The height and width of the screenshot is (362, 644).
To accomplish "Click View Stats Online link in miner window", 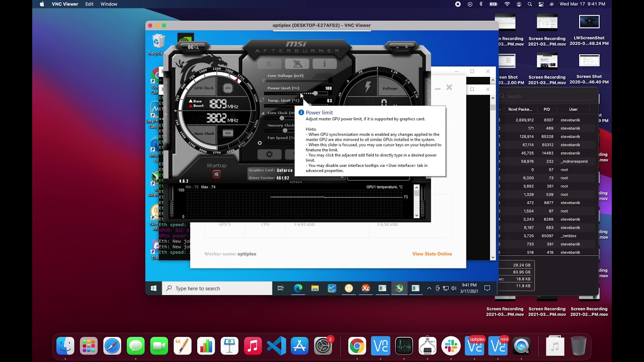I will click(x=432, y=254).
